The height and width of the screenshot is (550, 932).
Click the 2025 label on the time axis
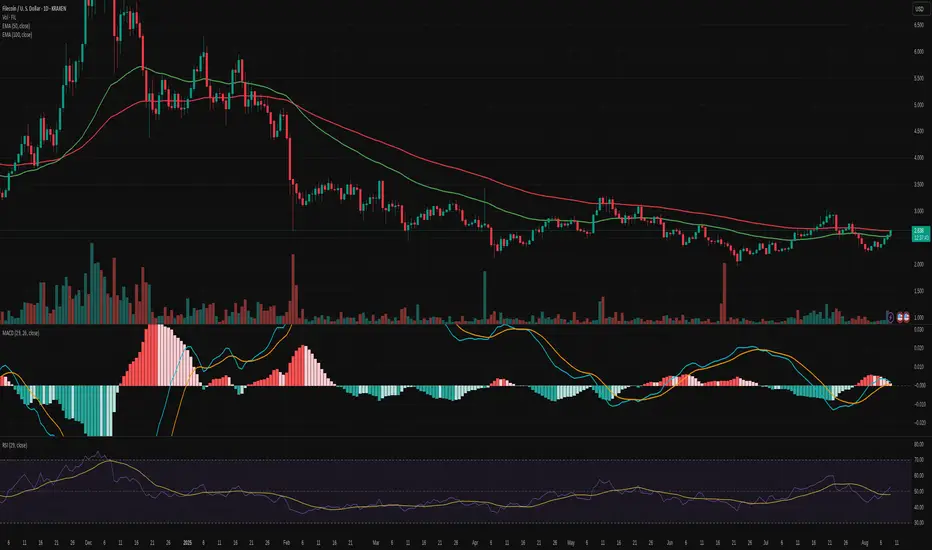[187, 543]
